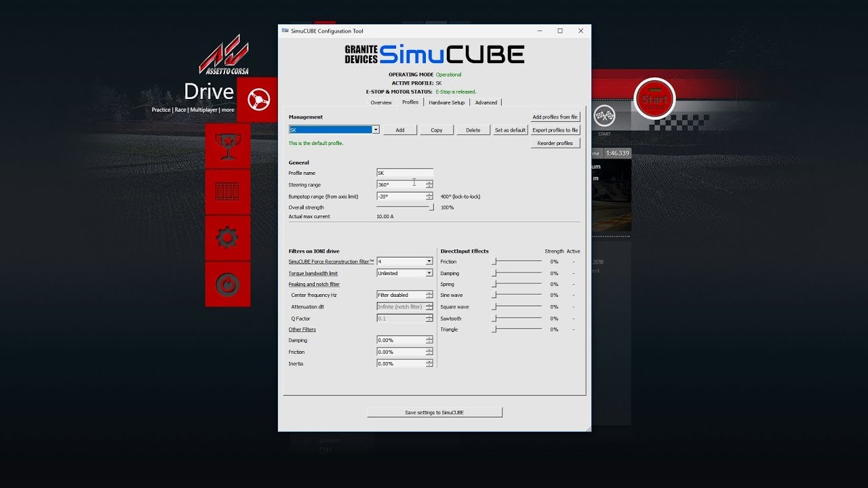The height and width of the screenshot is (488, 868).
Task: Click the Other Filters label link
Action: click(x=302, y=329)
